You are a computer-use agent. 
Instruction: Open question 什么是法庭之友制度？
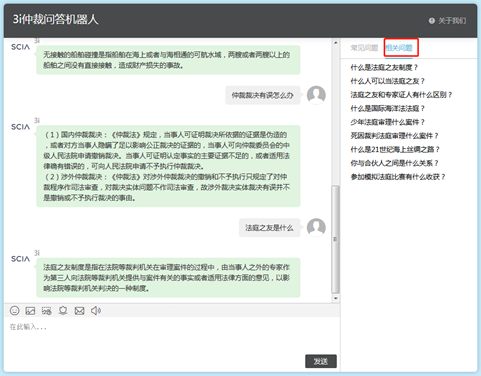click(x=384, y=67)
